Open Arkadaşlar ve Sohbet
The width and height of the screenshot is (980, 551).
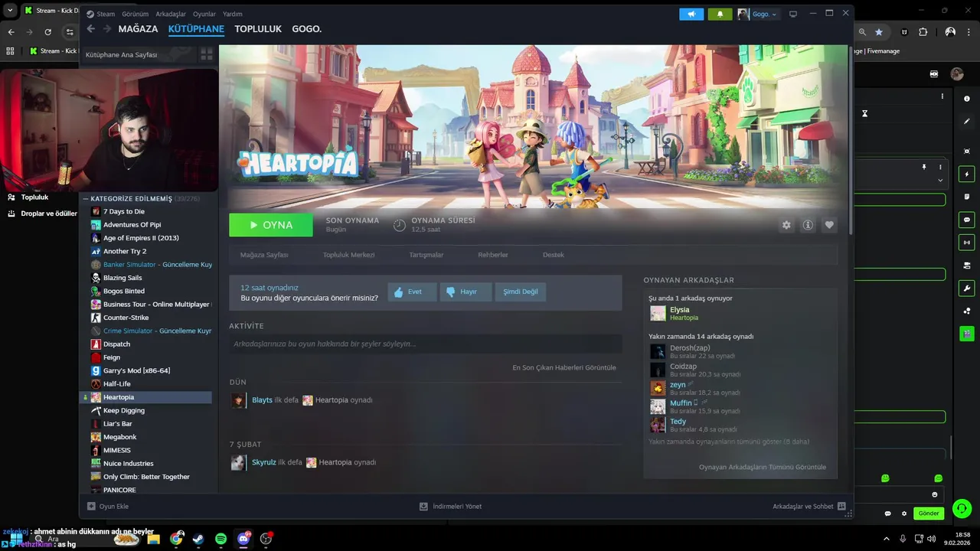(809, 506)
